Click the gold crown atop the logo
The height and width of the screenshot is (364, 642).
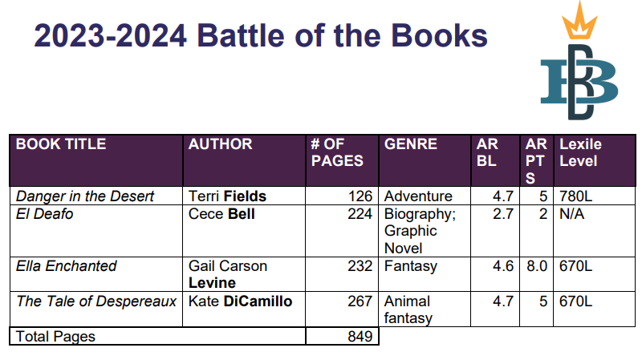click(579, 21)
